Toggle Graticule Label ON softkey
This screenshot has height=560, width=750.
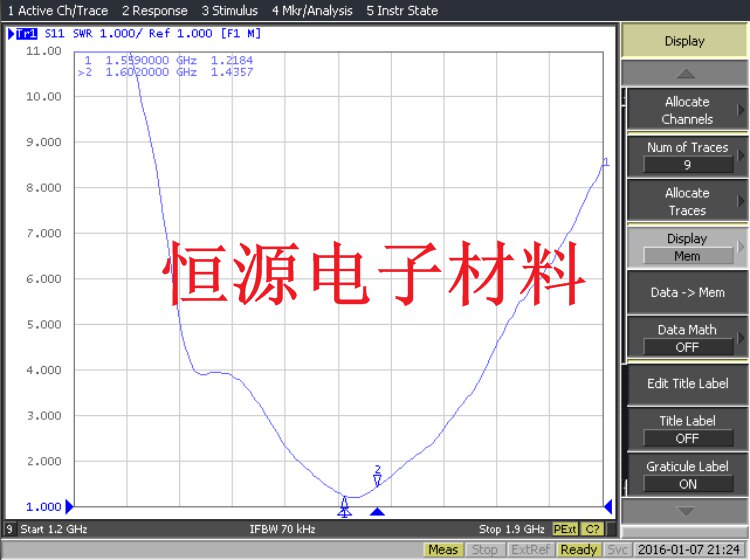(x=687, y=474)
